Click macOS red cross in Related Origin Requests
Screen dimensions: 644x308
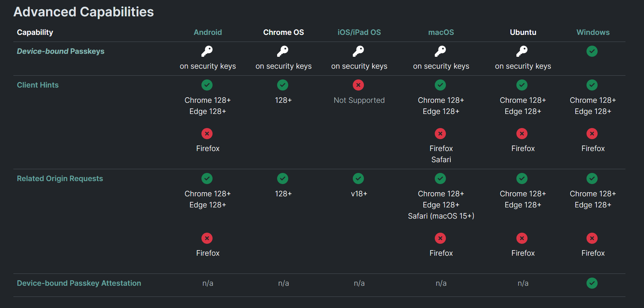[x=440, y=238]
